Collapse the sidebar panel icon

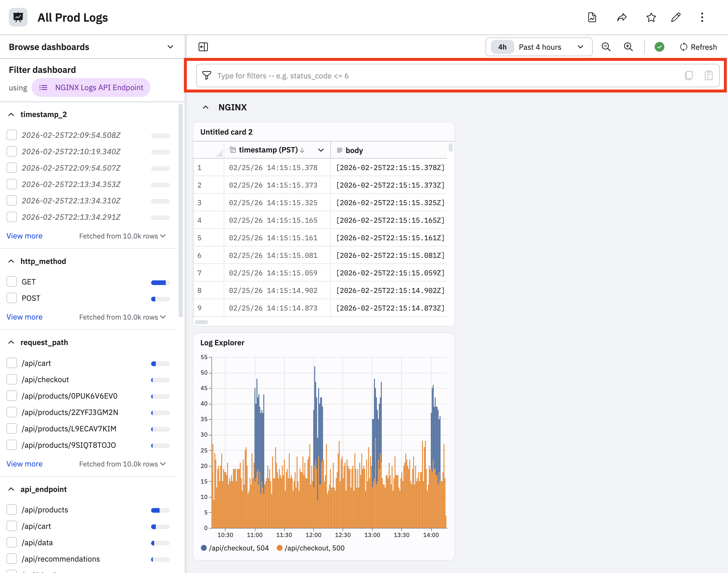pyautogui.click(x=203, y=47)
